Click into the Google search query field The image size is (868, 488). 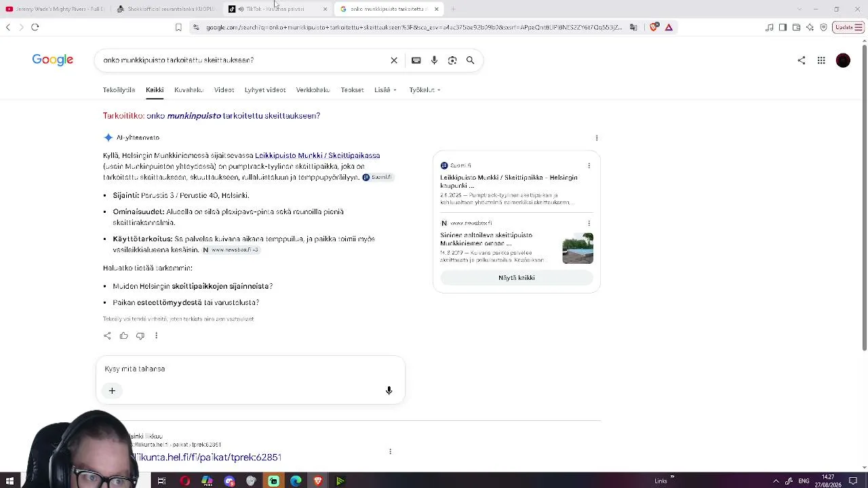[244, 60]
